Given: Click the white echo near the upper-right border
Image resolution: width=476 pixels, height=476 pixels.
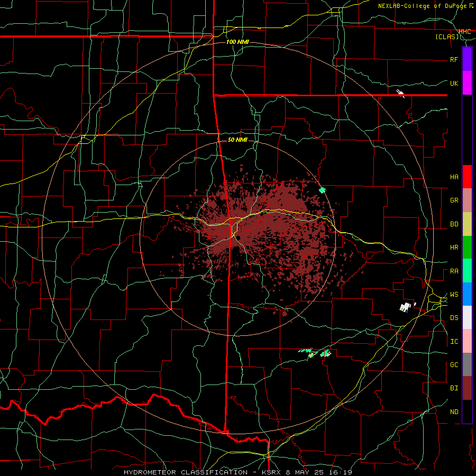Looking at the screenshot, I should coord(400,94).
